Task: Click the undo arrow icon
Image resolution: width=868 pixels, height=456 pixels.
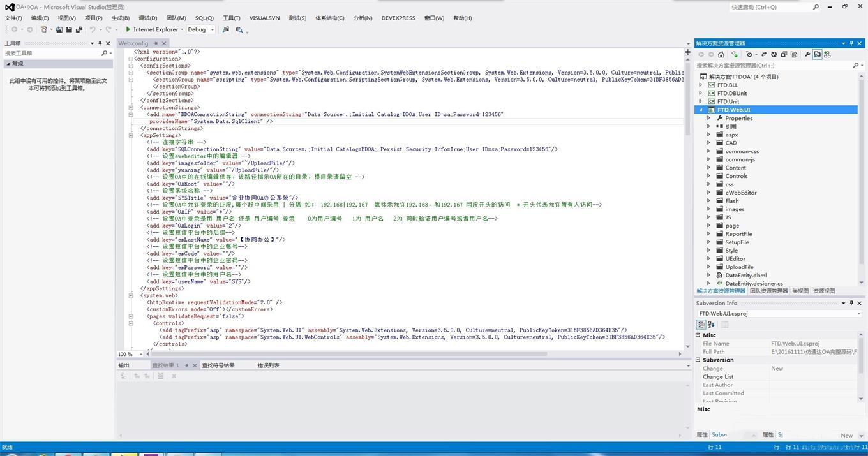Action: pyautogui.click(x=93, y=29)
